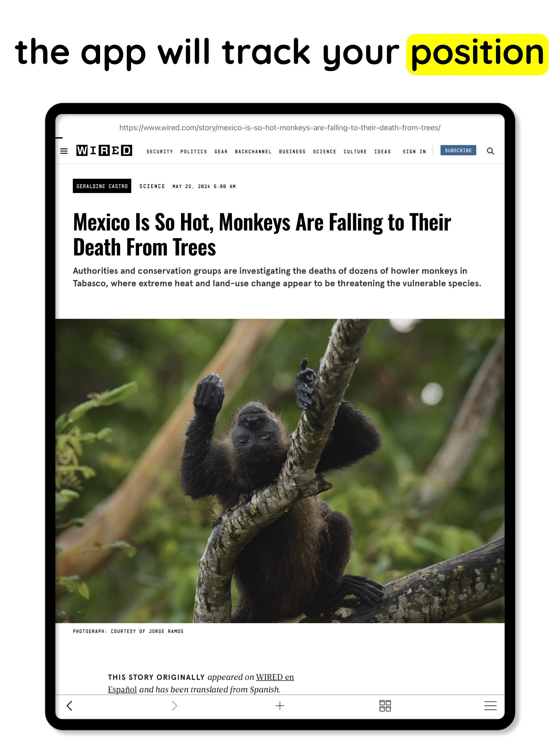
Task: Open the browser menu lines icon
Action: pos(490,705)
